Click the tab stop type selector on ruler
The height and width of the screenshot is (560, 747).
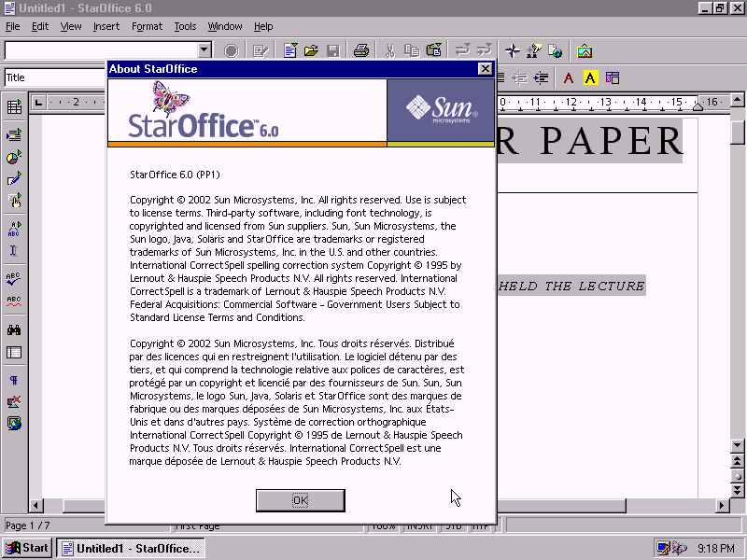pyautogui.click(x=38, y=103)
